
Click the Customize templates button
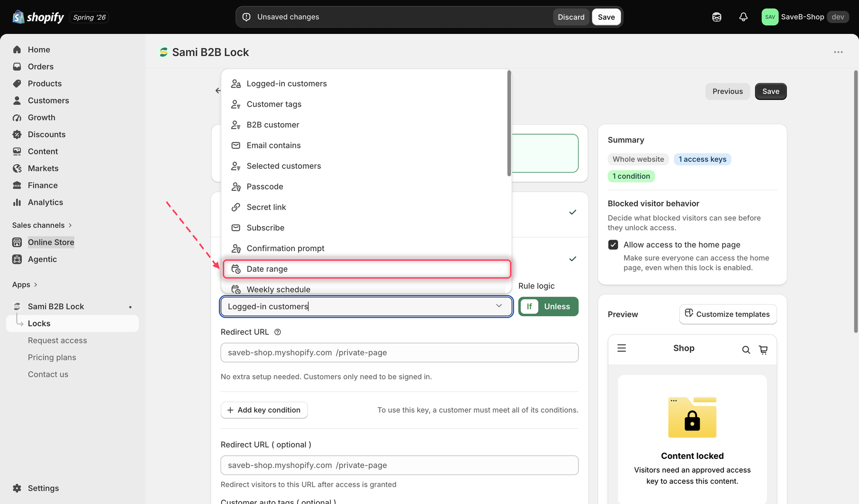(728, 314)
